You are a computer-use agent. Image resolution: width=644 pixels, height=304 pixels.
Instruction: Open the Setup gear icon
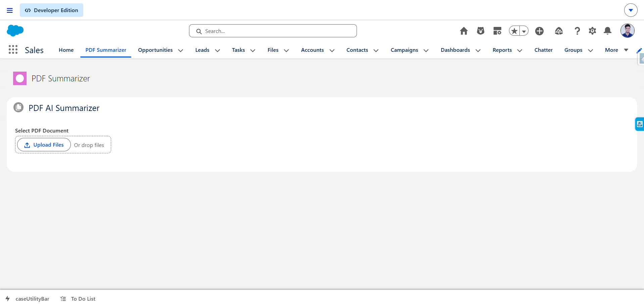[592, 31]
